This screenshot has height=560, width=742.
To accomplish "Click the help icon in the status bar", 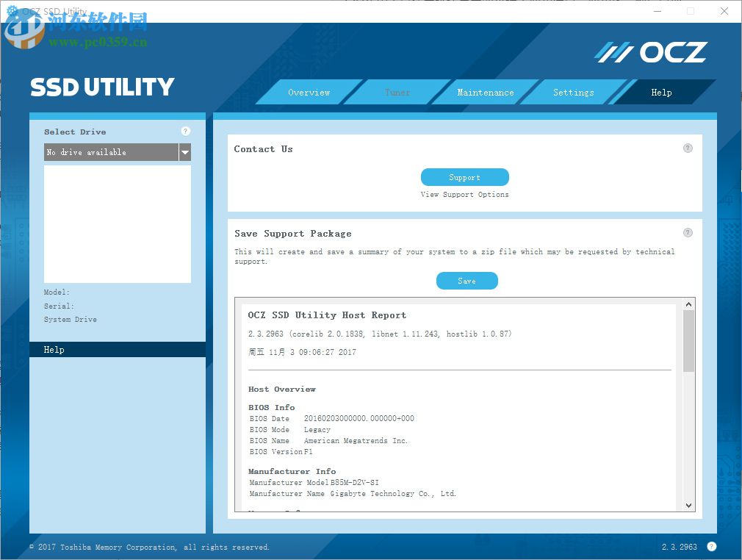I will coord(711,547).
